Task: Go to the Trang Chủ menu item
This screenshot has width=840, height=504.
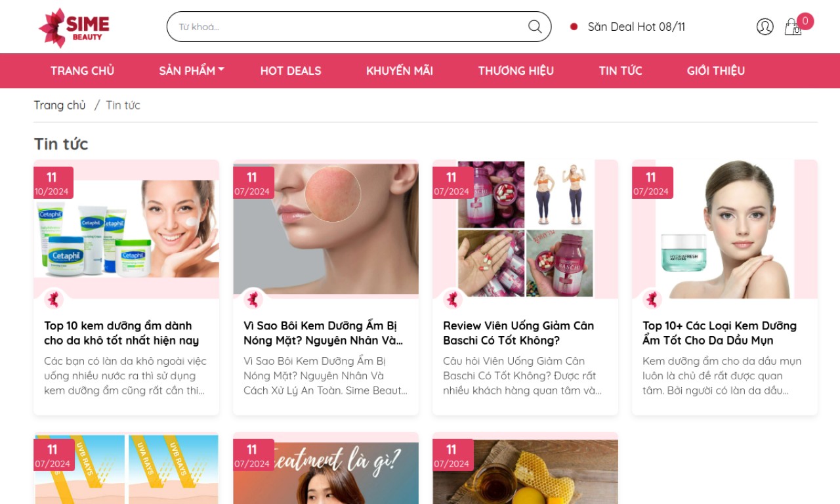Action: click(83, 71)
